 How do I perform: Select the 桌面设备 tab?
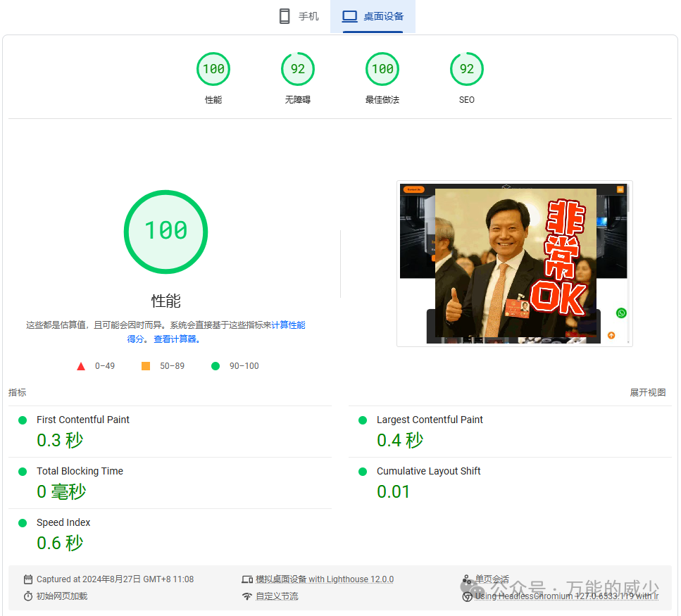[373, 16]
